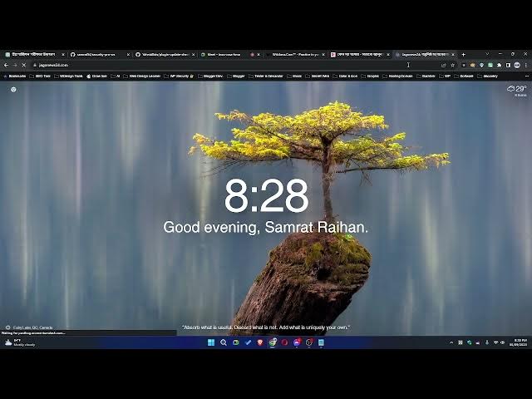Click the bookmark with apple icon
This screenshot has height=399, width=532.
point(96,76)
